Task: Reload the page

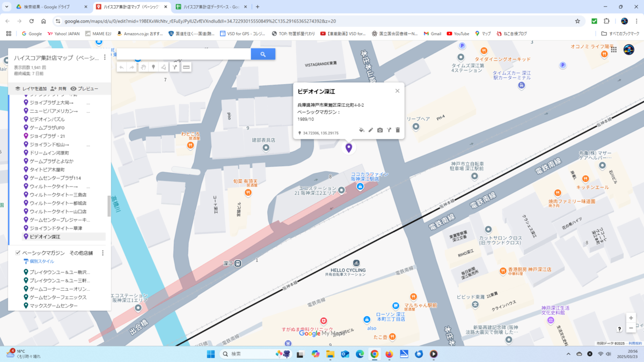Action: (32, 21)
